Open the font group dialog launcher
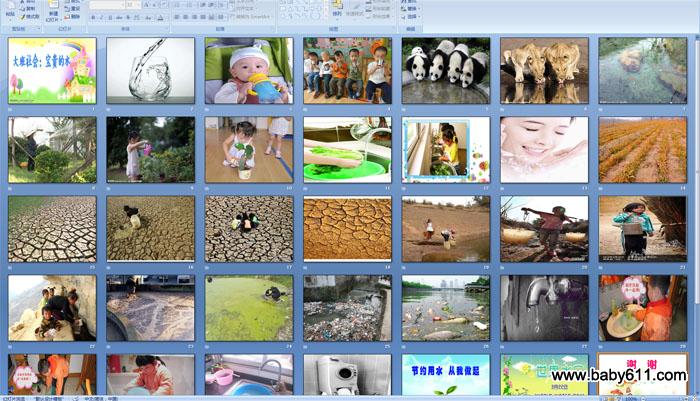Image resolution: width=700 pixels, height=401 pixels. pyautogui.click(x=167, y=29)
